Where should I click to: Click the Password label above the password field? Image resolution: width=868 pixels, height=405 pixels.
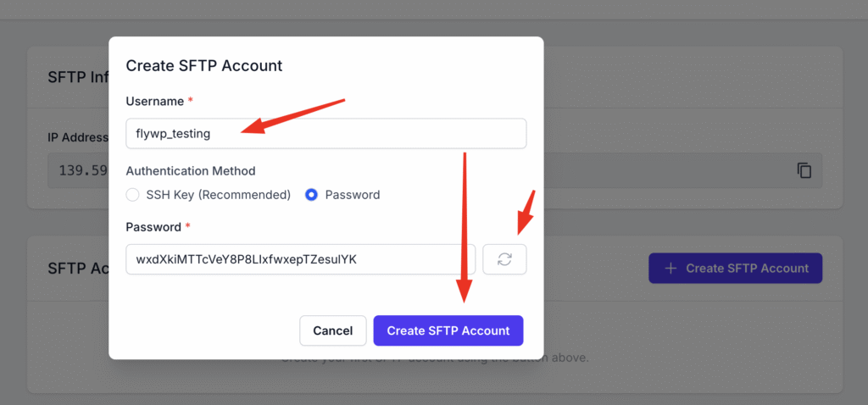(153, 227)
